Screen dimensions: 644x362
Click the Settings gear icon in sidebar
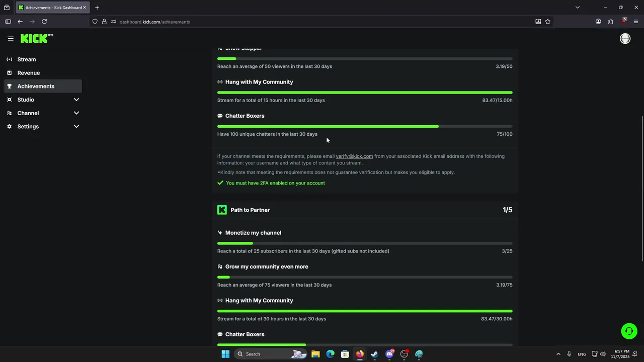(9, 126)
